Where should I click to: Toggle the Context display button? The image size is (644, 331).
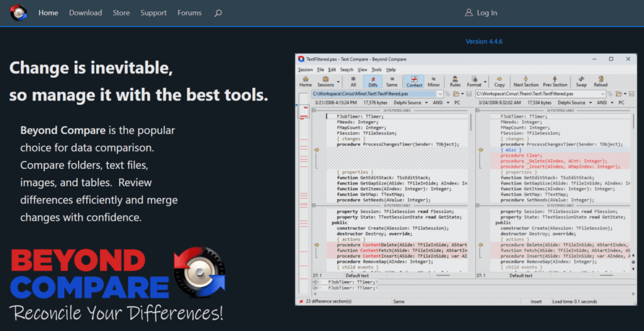pos(414,81)
